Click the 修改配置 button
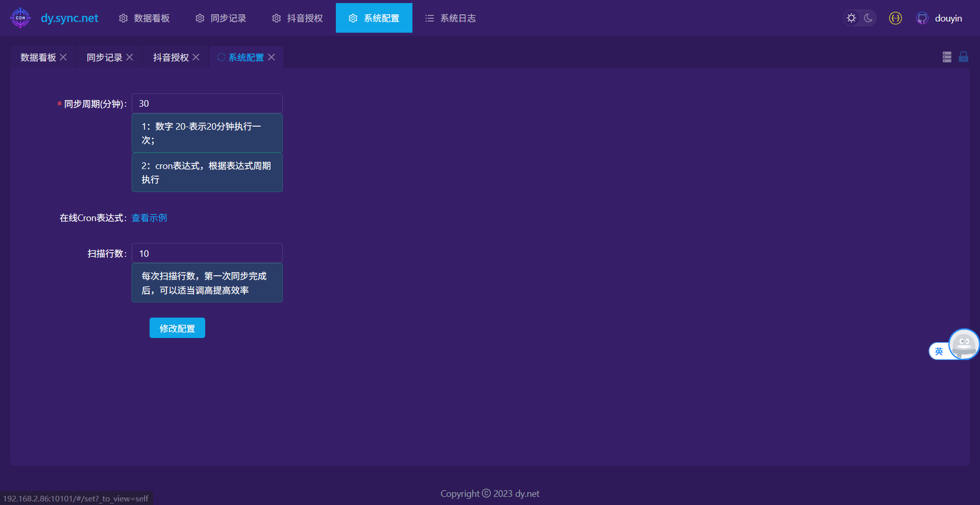 (177, 328)
